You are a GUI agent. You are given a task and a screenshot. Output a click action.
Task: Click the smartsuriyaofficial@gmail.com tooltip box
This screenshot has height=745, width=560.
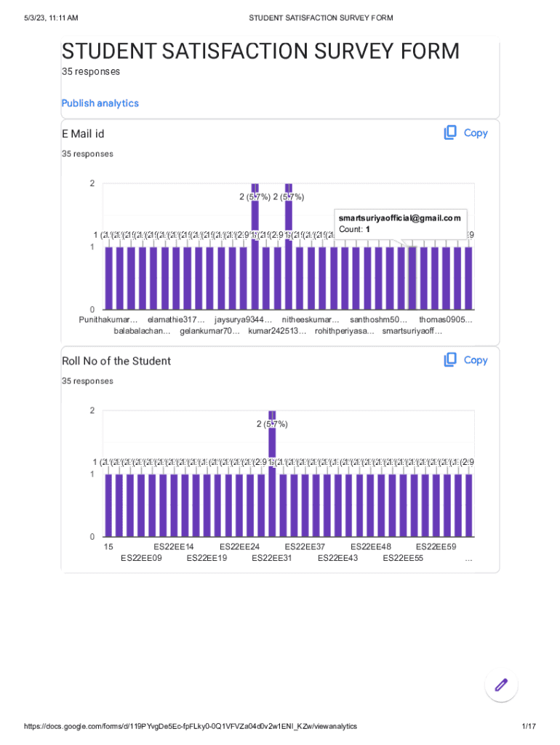[x=399, y=223]
